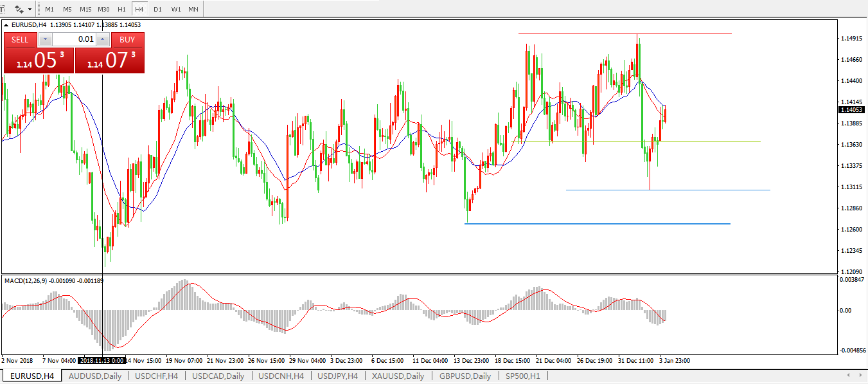This screenshot has width=868, height=384.
Task: Open the USDJPY,H4 chart tab
Action: pyautogui.click(x=338, y=376)
